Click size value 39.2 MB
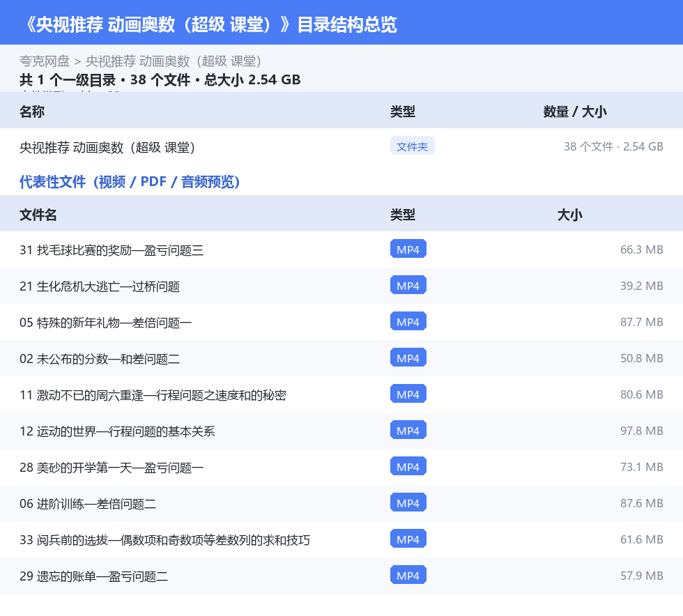Viewport: 683px width, 616px height. [642, 286]
